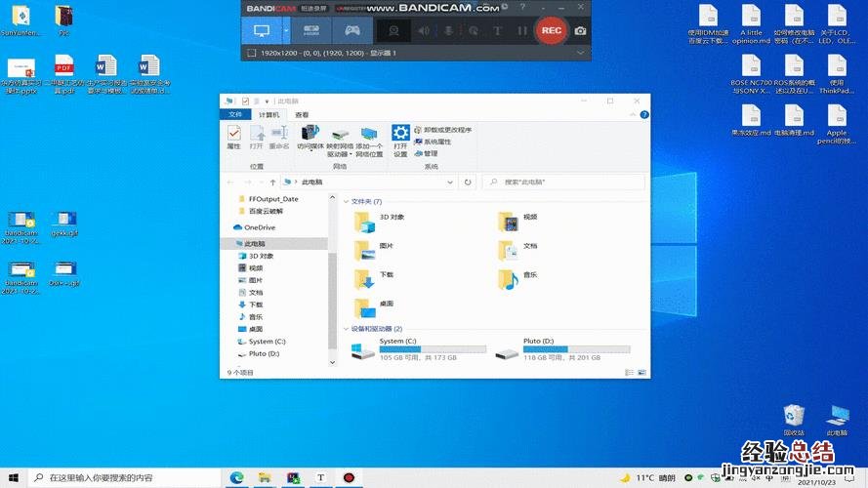The width and height of the screenshot is (868, 488).
Task: Select the Pic folder on desktop
Action: [64, 20]
